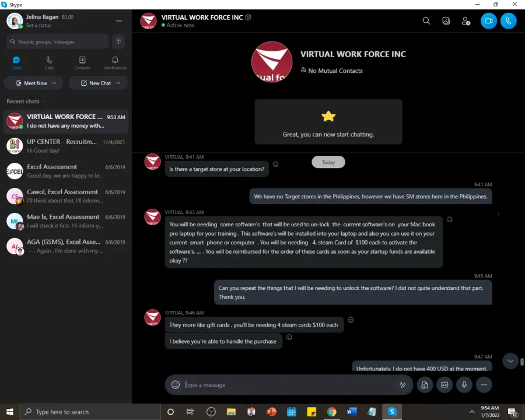The image size is (525, 420).
Task: React to the steam card software message
Action: (449, 220)
